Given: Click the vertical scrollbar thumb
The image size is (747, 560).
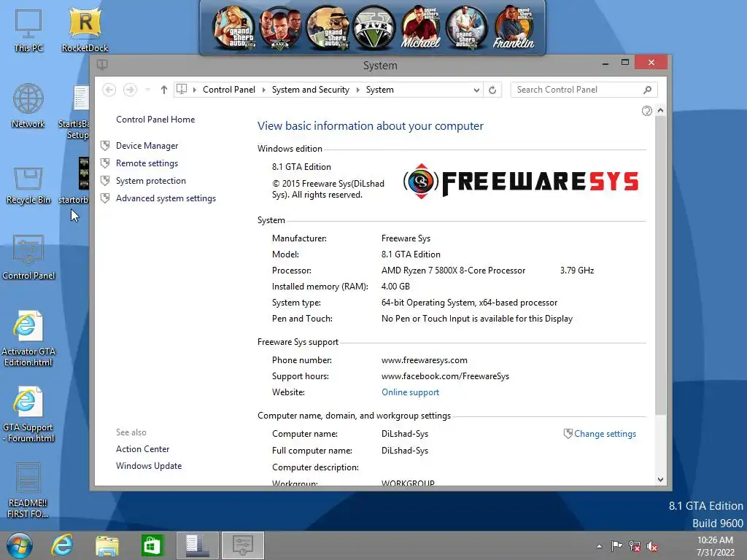Looking at the screenshot, I should pos(660,265).
